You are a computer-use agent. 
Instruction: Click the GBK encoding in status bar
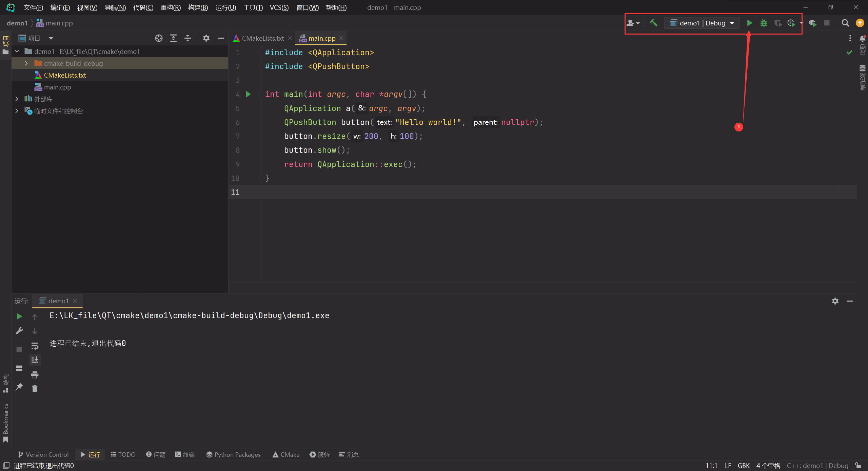(x=743, y=466)
